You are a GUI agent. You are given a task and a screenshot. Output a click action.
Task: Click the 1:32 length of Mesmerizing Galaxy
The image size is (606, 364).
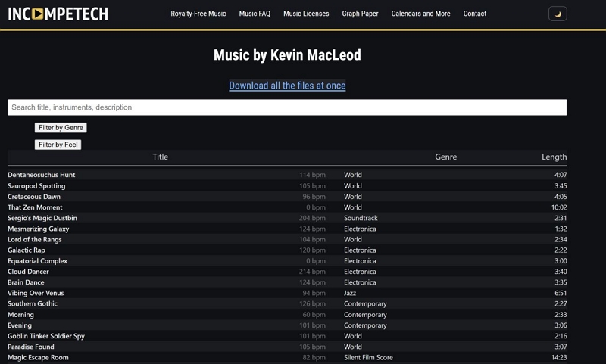tap(561, 229)
